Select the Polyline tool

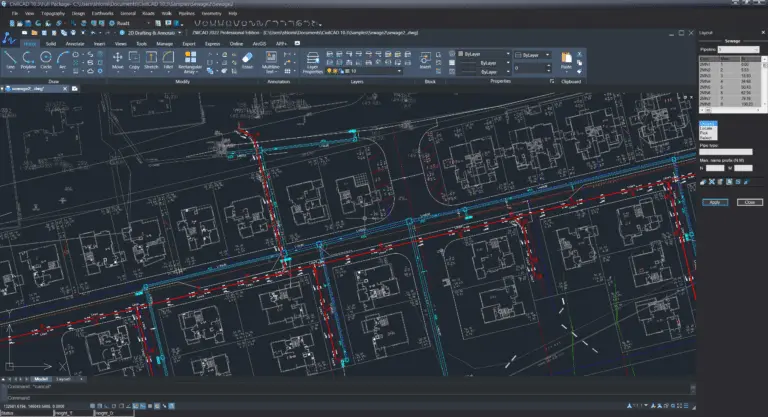point(28,60)
